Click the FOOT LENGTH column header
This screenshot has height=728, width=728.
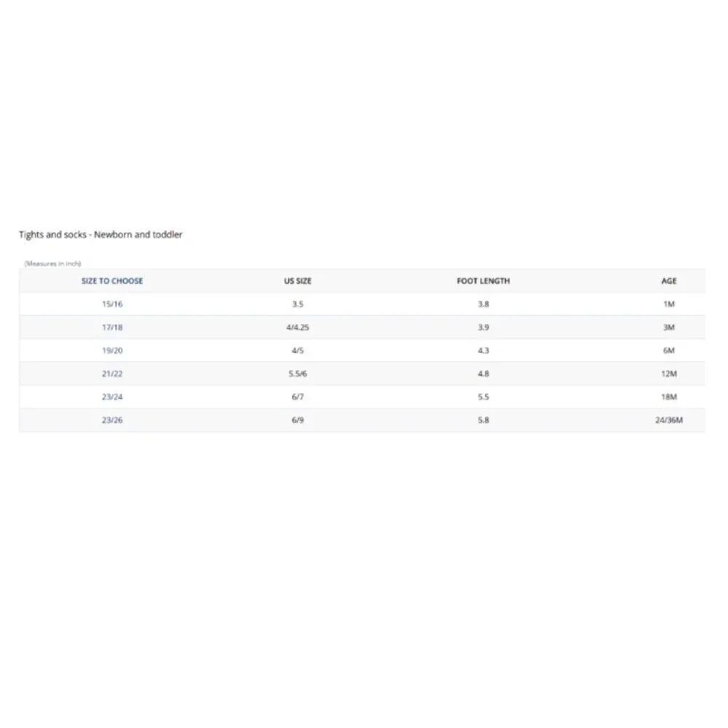tap(483, 281)
